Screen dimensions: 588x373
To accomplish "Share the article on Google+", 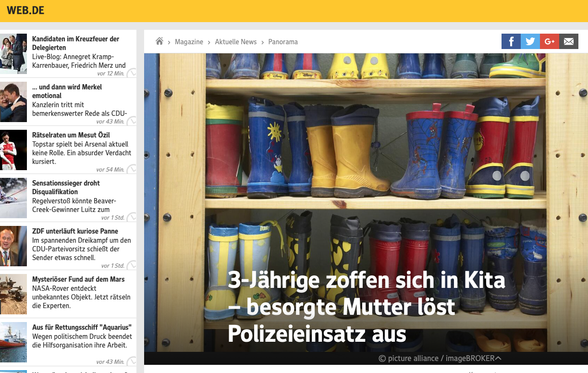I will point(550,41).
